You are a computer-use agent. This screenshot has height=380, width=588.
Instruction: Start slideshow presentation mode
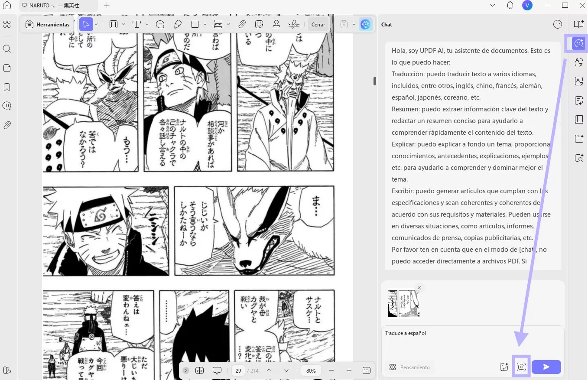[x=217, y=370]
